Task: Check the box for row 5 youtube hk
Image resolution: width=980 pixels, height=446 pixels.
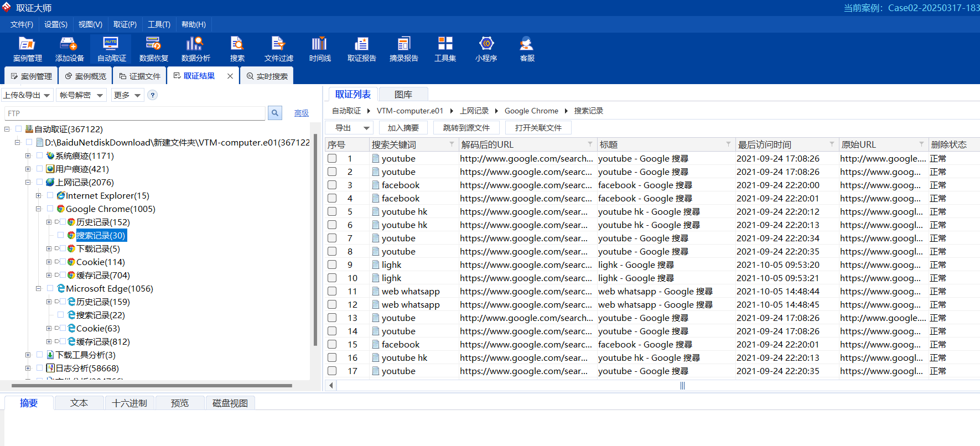Action: coord(332,211)
